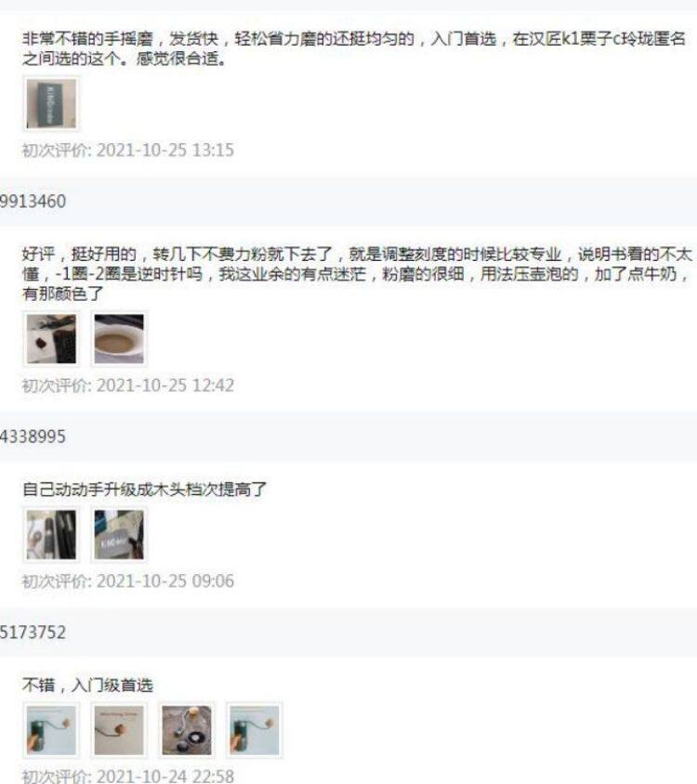Screen dimensions: 697x784
Task: Click the reviewer ID 9913460
Action: [x=33, y=202]
